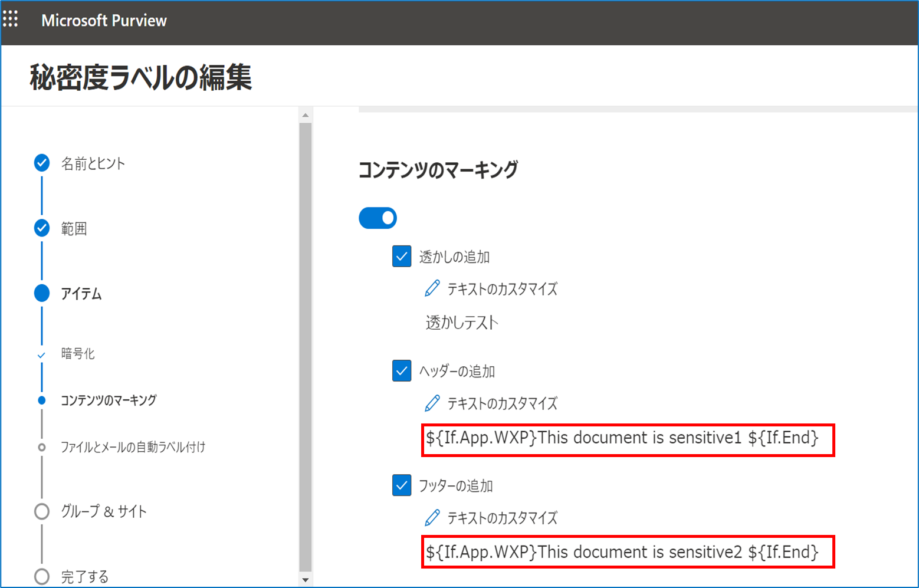Click the footer pencil customize icon
Image resolution: width=919 pixels, height=588 pixels.
coord(432,517)
